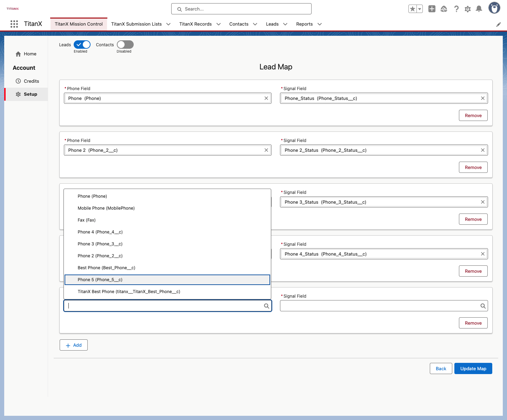Switch to the TitanX Mission Control tab
The width and height of the screenshot is (507, 420).
pos(79,24)
